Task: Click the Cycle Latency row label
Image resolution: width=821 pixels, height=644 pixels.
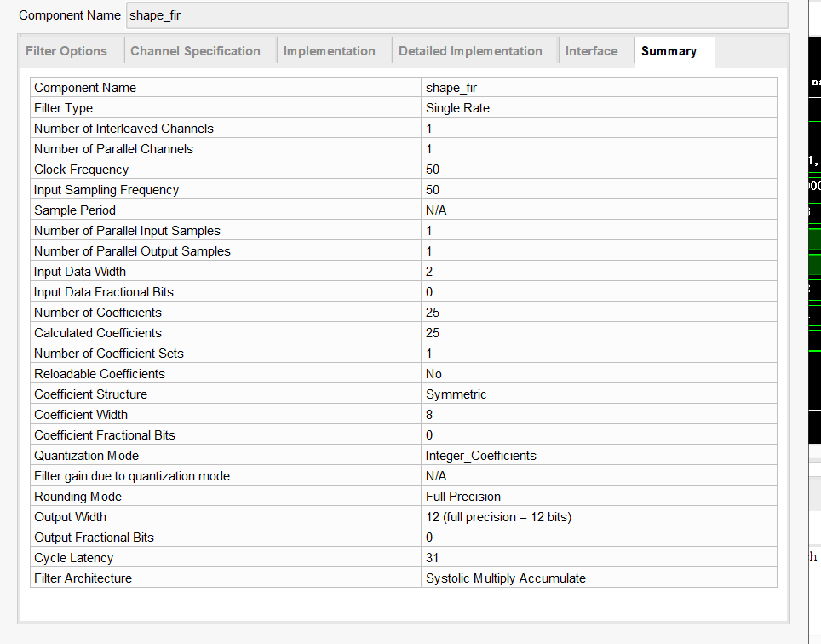Action: tap(74, 558)
